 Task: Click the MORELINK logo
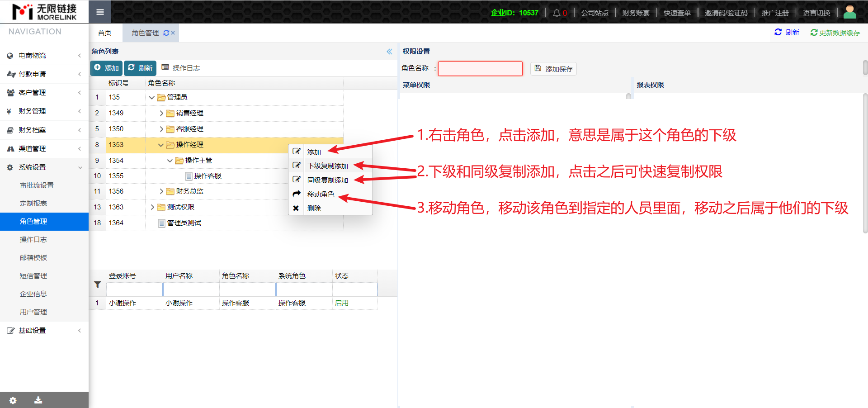(x=44, y=12)
